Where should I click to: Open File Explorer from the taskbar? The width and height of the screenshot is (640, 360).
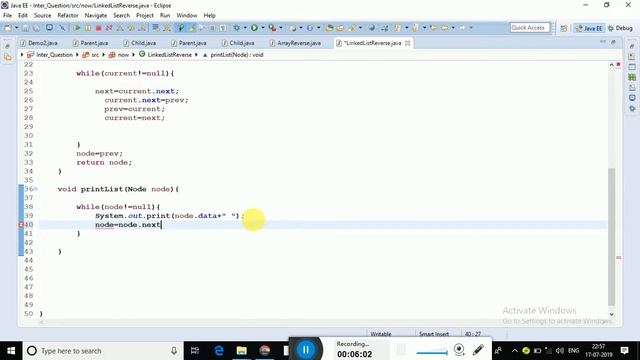pyautogui.click(x=242, y=351)
